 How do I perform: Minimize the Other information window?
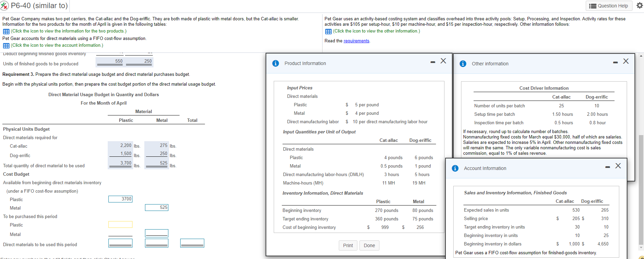[615, 63]
